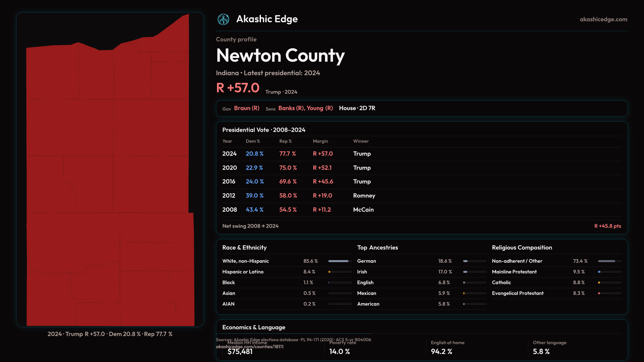Click the Median HH income $75,481 value
644x362 pixels.
(240, 352)
